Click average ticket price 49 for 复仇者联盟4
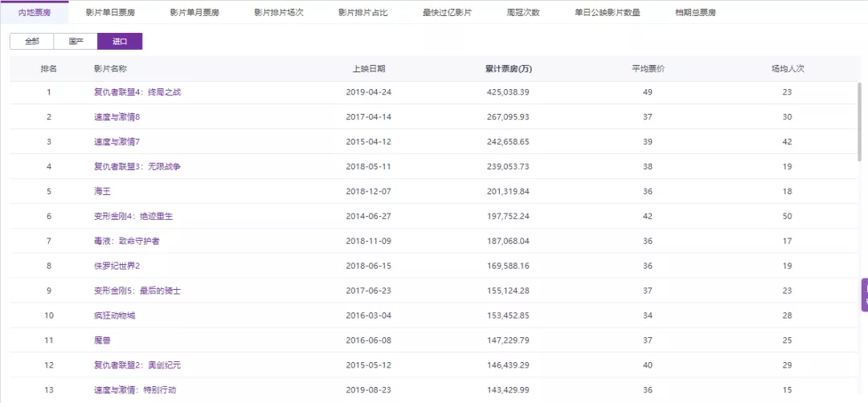Viewport: 868px width, 403px height. pyautogui.click(x=648, y=92)
